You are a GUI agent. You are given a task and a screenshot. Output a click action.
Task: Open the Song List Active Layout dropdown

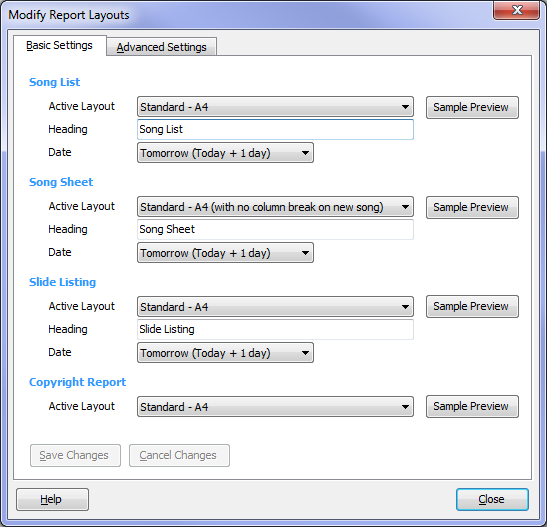(275, 107)
